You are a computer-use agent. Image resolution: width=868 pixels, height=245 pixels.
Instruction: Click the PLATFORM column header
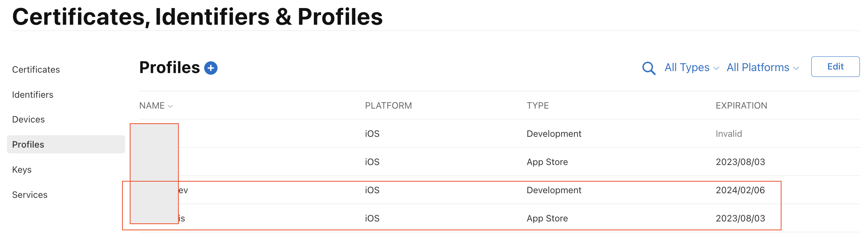(x=388, y=105)
